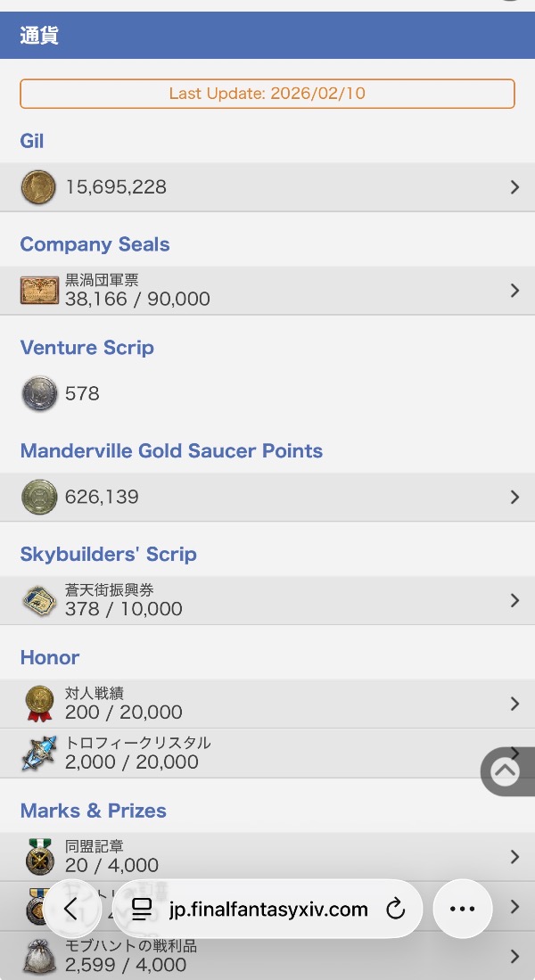Image resolution: width=535 pixels, height=980 pixels.
Task: Click the Gold Saucer Points coin icon
Action: [x=39, y=497]
